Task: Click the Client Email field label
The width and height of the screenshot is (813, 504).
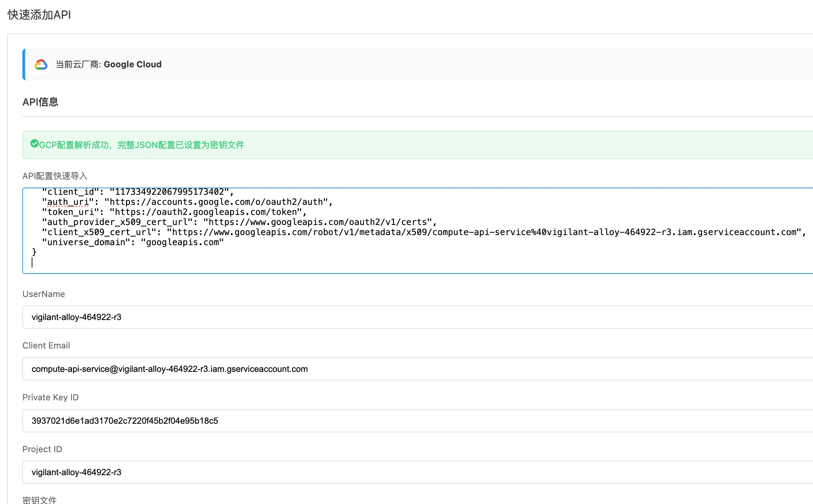Action: pos(46,346)
